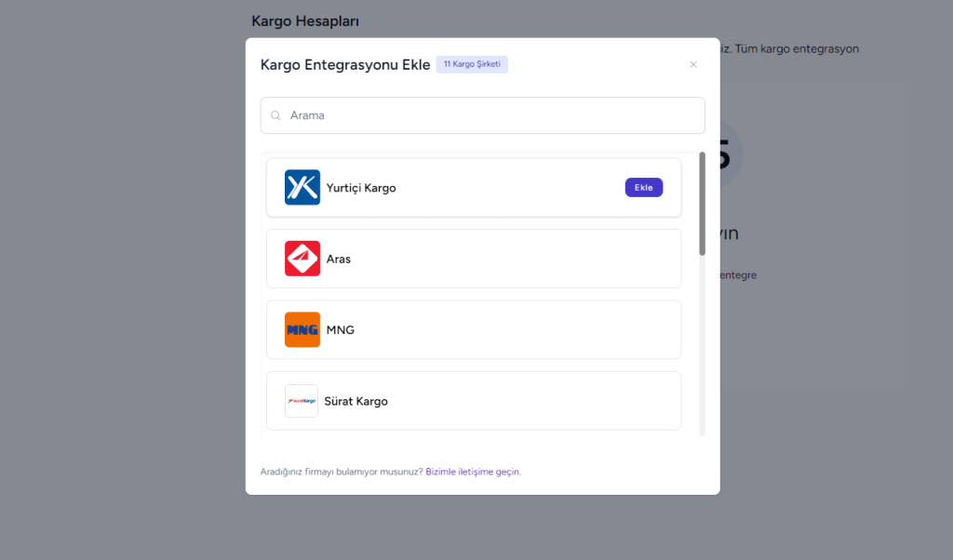Click the orange MNG logo icon
The width and height of the screenshot is (953, 560).
coord(302,329)
